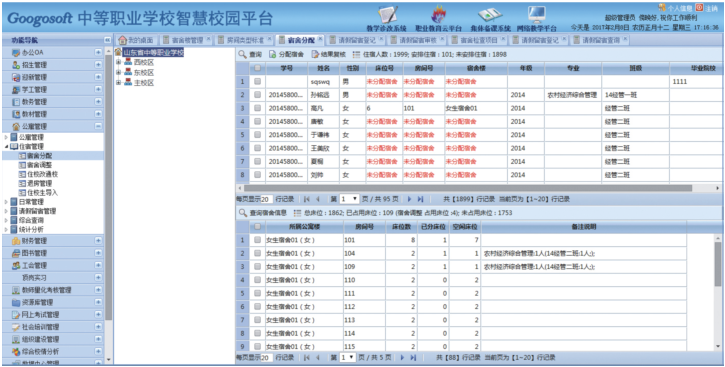
Task: Go to the next page of the dormitory room table
Action: click(x=402, y=358)
